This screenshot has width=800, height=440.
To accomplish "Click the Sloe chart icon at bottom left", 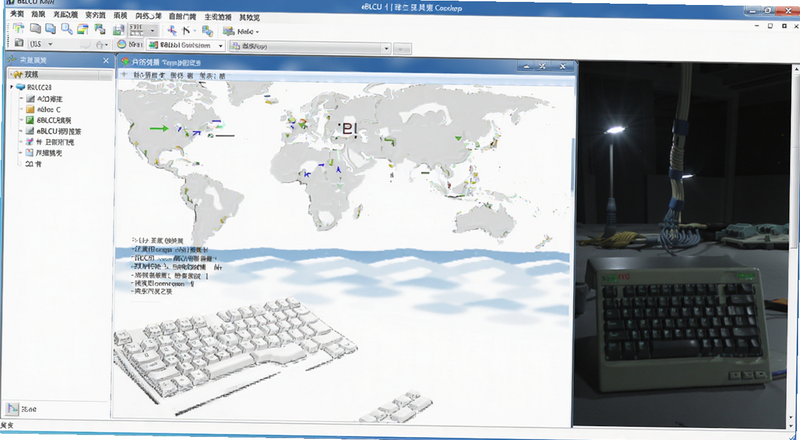I will [x=12, y=409].
